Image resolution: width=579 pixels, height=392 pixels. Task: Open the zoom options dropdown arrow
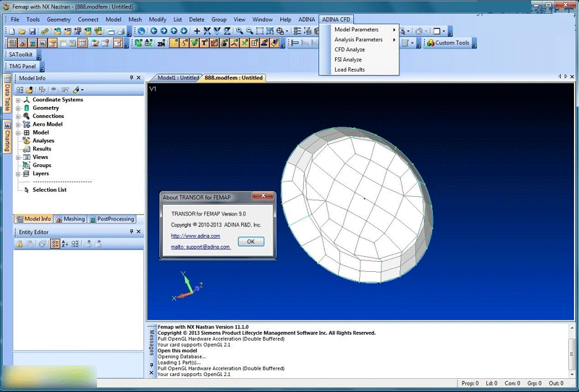(287, 31)
